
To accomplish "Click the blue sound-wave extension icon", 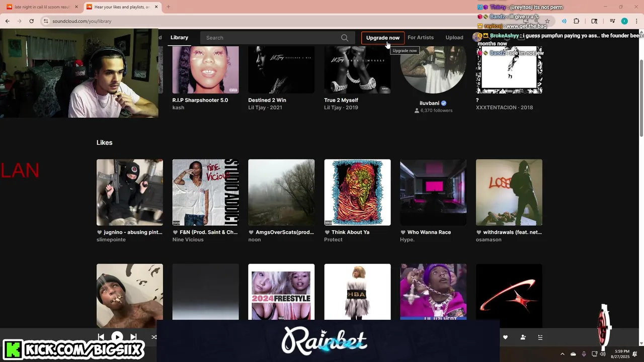I will pyautogui.click(x=564, y=21).
